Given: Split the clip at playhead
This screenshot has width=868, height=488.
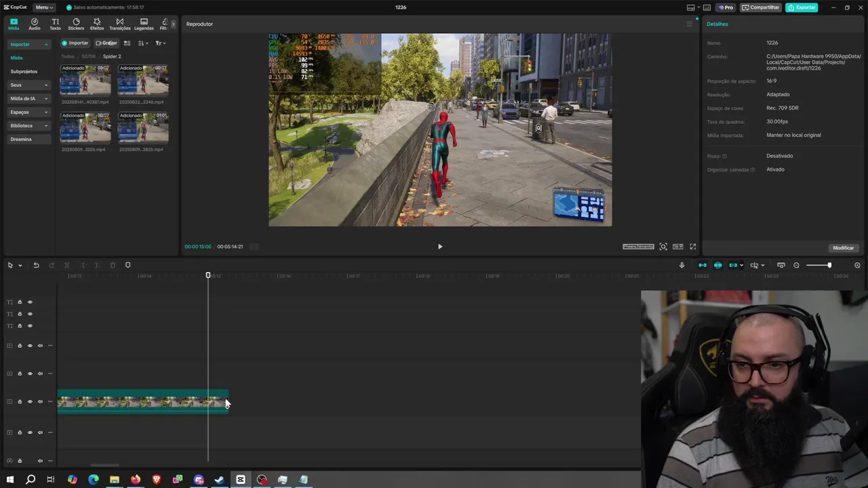Looking at the screenshot, I should coord(66,265).
